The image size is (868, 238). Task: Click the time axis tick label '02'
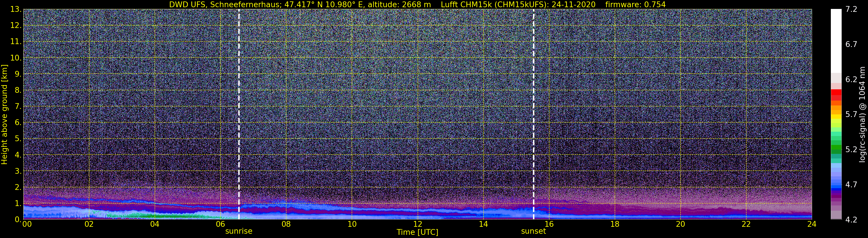(89, 224)
